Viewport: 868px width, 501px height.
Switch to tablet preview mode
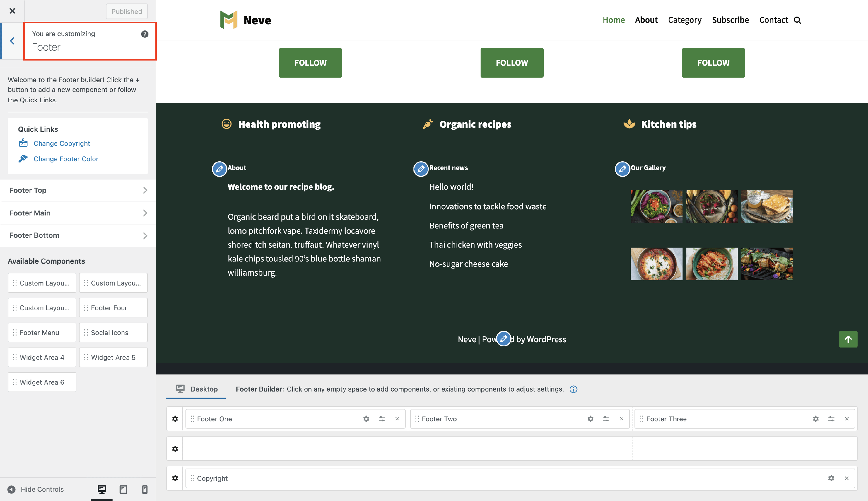[123, 489]
